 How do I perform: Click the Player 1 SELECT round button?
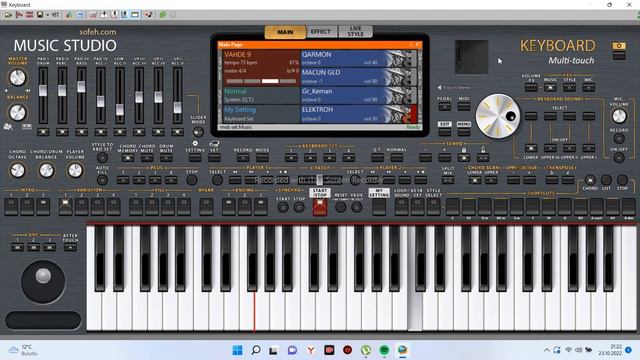[218, 180]
